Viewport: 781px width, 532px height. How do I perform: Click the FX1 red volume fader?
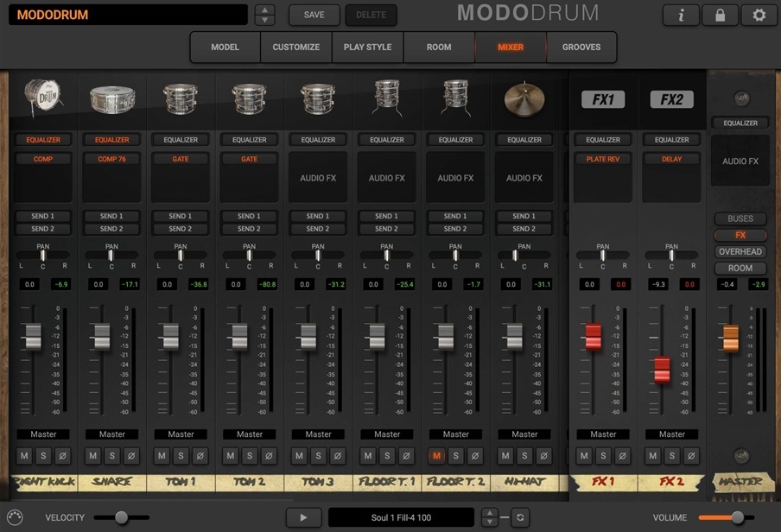pos(594,336)
